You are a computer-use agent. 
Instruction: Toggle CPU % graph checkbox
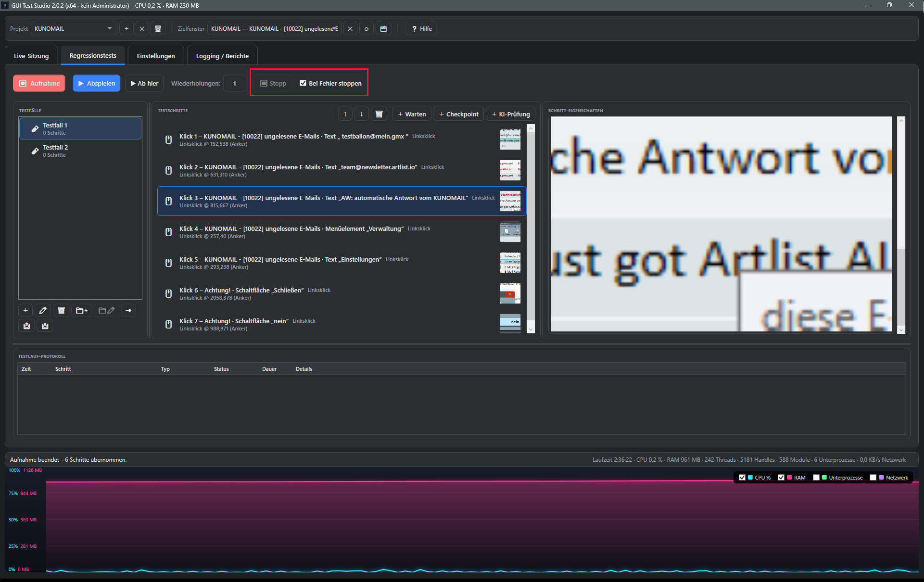pyautogui.click(x=742, y=478)
